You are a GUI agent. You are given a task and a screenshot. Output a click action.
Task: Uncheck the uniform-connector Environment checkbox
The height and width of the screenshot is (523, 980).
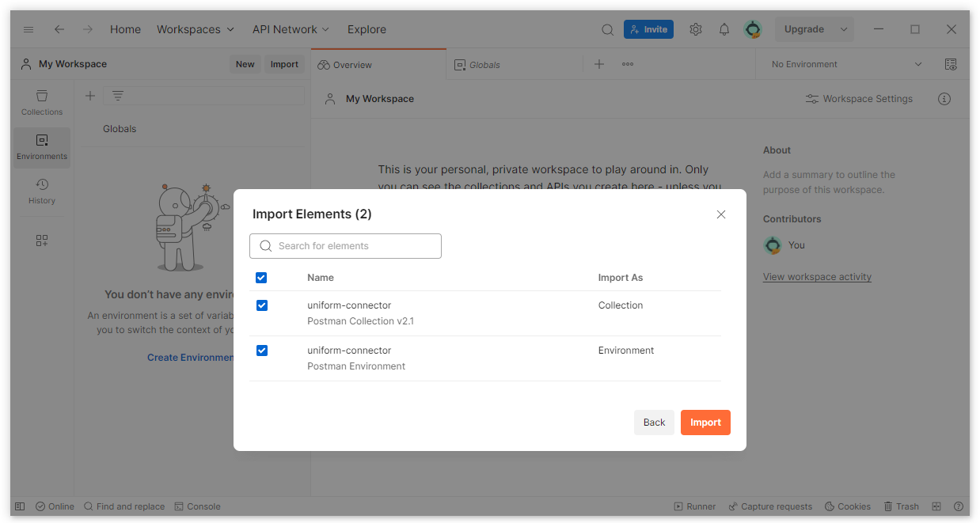pos(262,351)
